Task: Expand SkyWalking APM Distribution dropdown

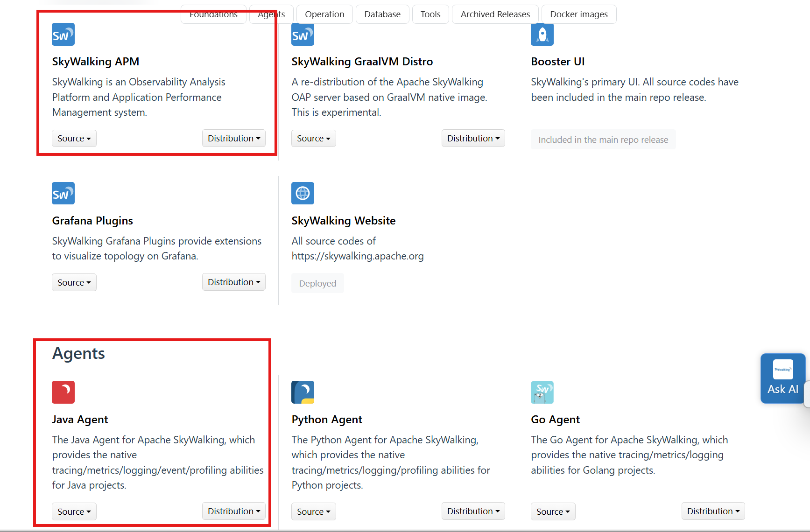Action: coord(234,138)
